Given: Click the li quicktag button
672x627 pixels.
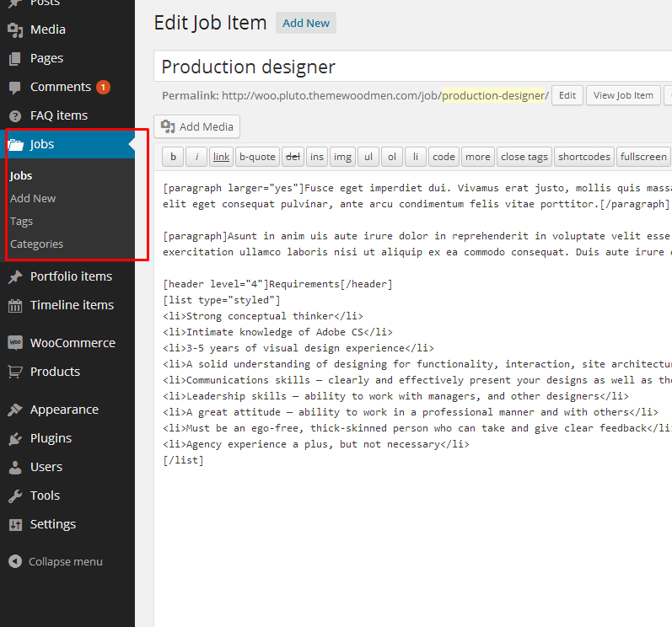Looking at the screenshot, I should [x=416, y=158].
